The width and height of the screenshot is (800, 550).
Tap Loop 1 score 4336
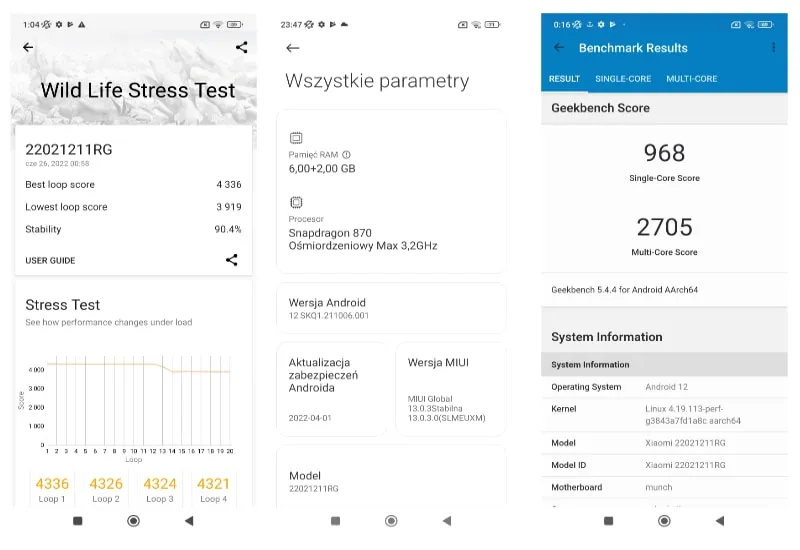point(52,488)
